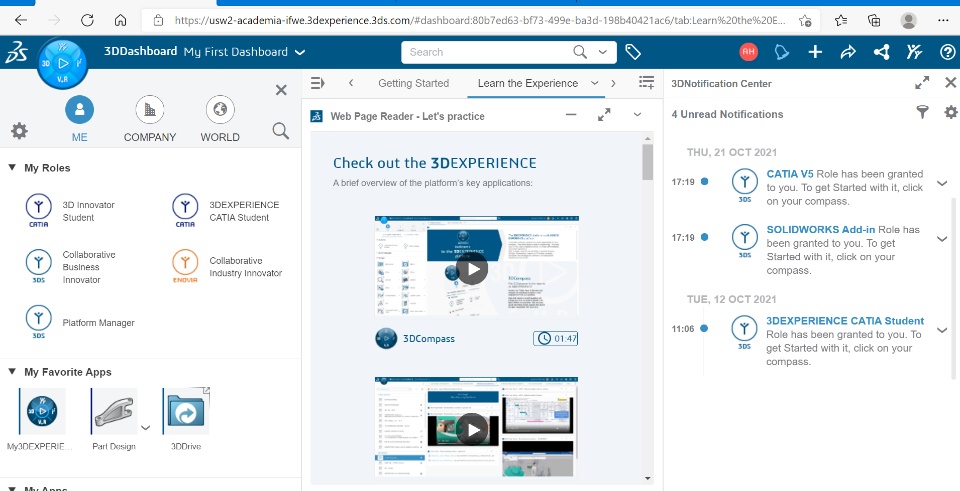Close the compass panel with X

[281, 90]
